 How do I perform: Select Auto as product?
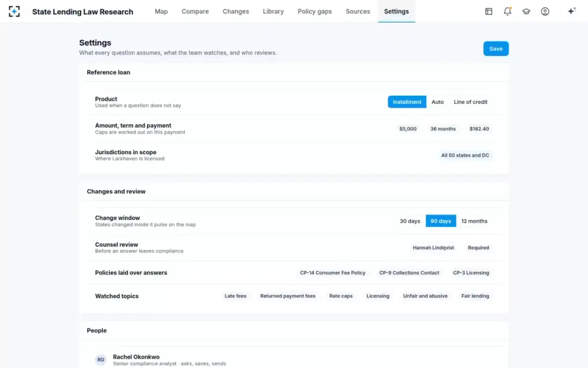tap(438, 102)
